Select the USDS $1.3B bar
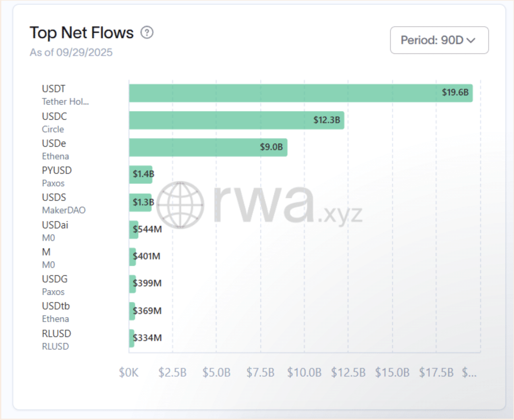The height and width of the screenshot is (420, 514). click(x=140, y=202)
